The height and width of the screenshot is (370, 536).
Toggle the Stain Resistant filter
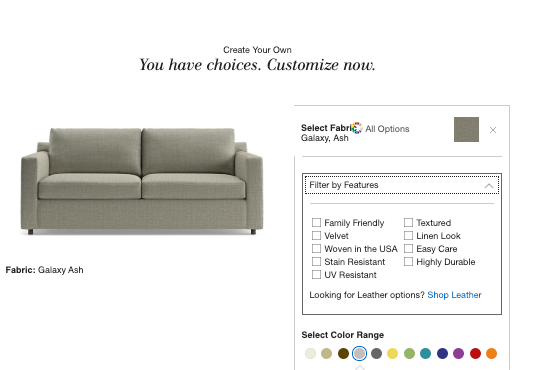317,262
